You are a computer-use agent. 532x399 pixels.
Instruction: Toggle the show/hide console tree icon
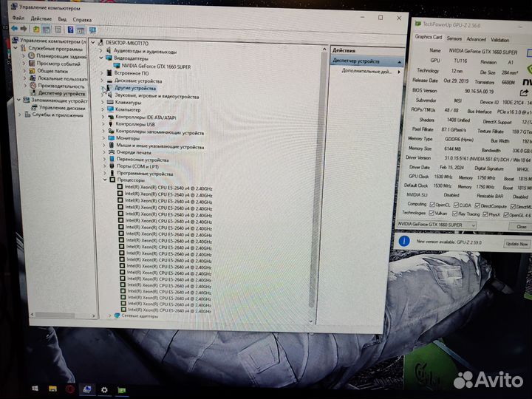(46, 30)
